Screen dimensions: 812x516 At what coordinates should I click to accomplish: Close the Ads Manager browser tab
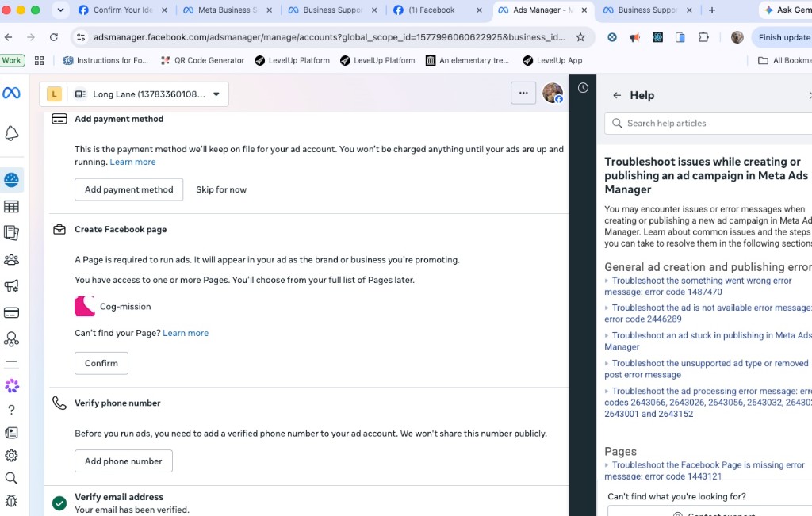tap(584, 10)
